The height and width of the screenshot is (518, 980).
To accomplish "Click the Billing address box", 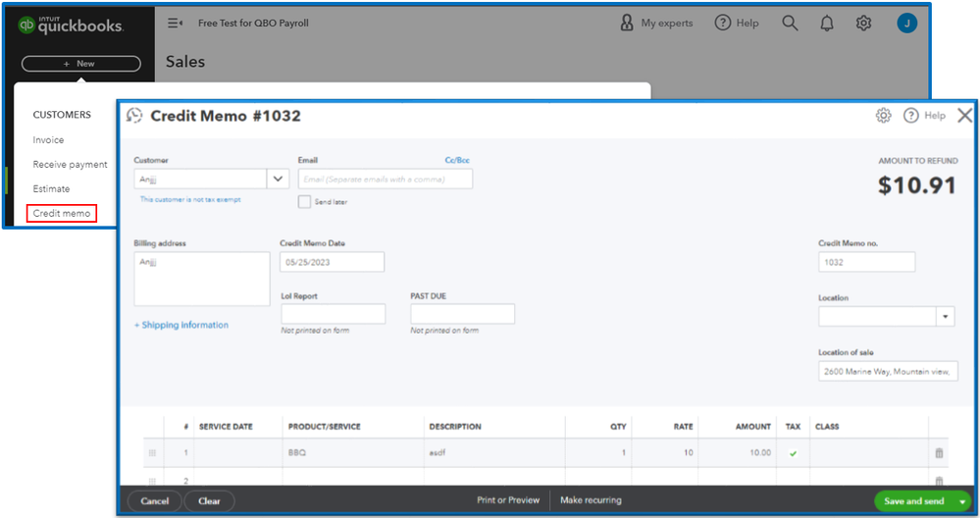I will coord(202,279).
